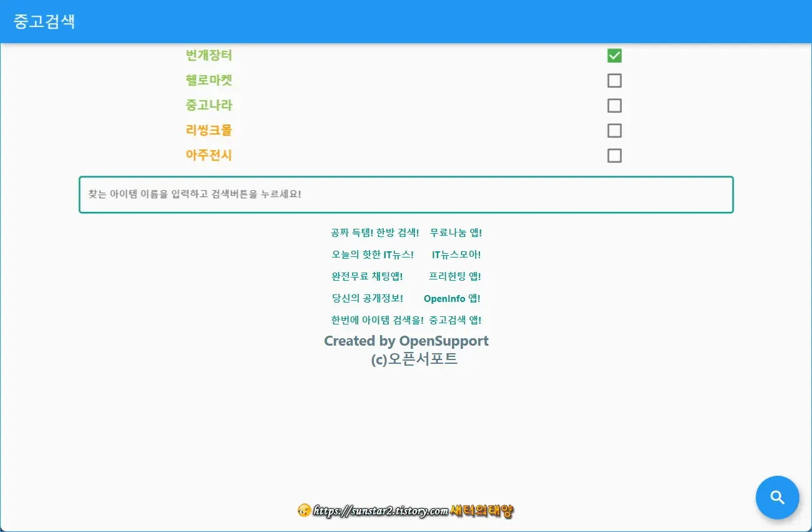Click the 공짜 득템! 한방 검색! text
The width and height of the screenshot is (812, 532).
(x=375, y=232)
